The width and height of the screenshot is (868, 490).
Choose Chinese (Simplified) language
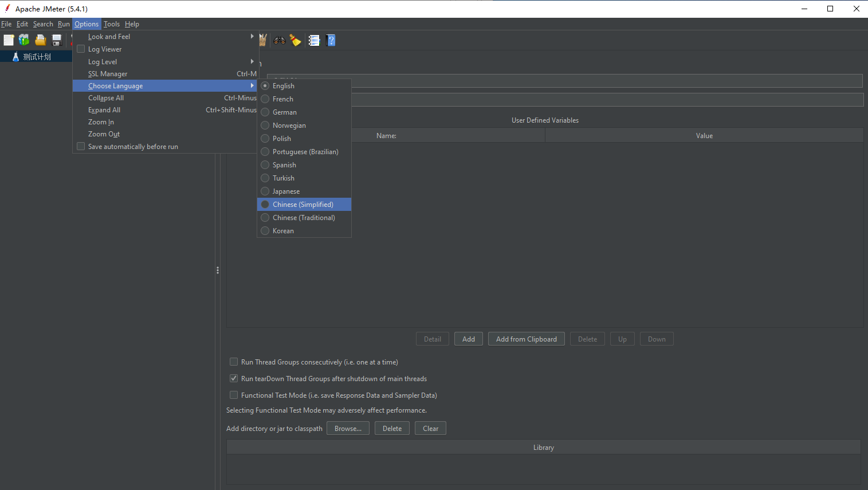[x=304, y=205]
